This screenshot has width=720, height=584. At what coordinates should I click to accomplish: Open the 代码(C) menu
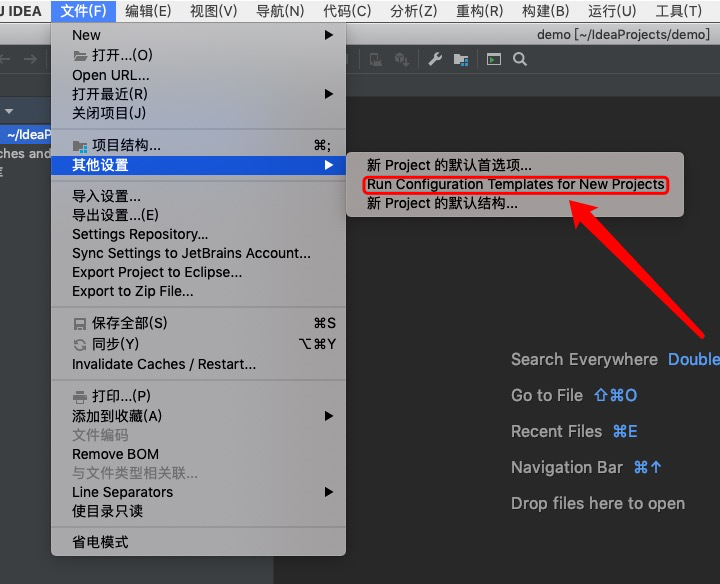click(x=347, y=11)
